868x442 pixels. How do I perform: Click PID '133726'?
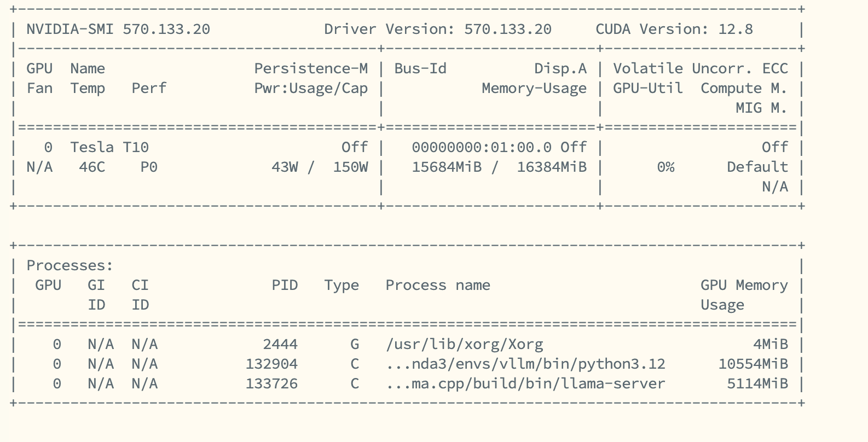[x=271, y=383]
